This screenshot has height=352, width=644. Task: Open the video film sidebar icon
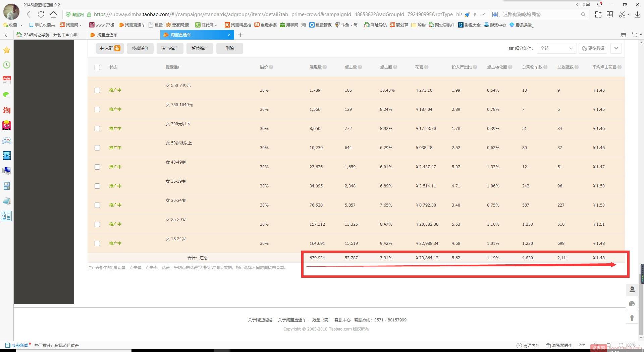[7, 156]
